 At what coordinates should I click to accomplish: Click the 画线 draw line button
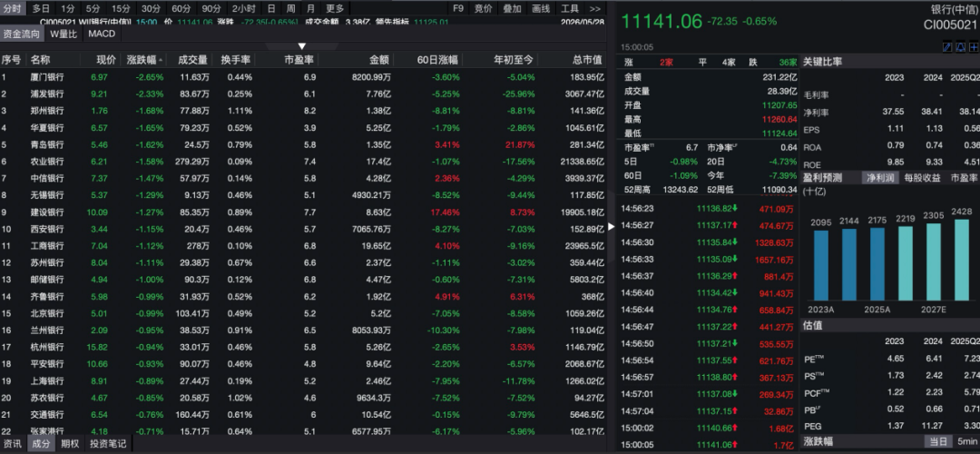click(541, 9)
